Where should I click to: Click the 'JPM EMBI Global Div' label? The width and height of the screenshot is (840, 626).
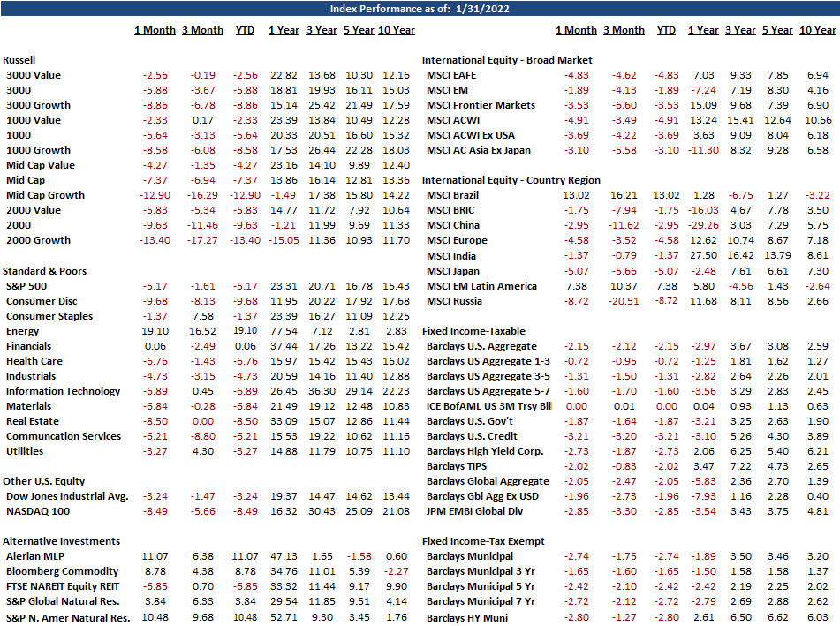coord(474,511)
